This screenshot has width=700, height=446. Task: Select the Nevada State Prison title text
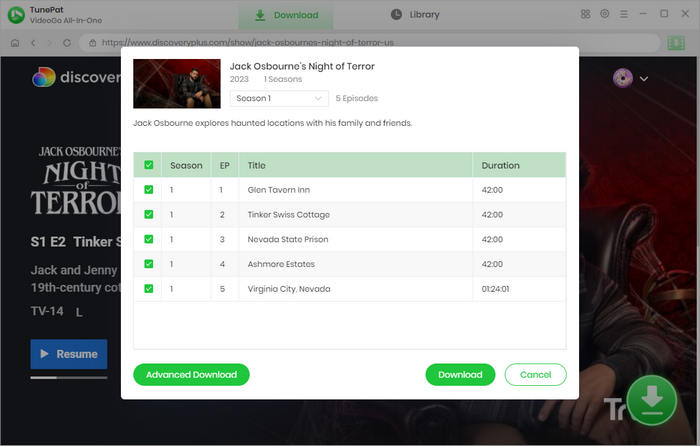coord(288,239)
